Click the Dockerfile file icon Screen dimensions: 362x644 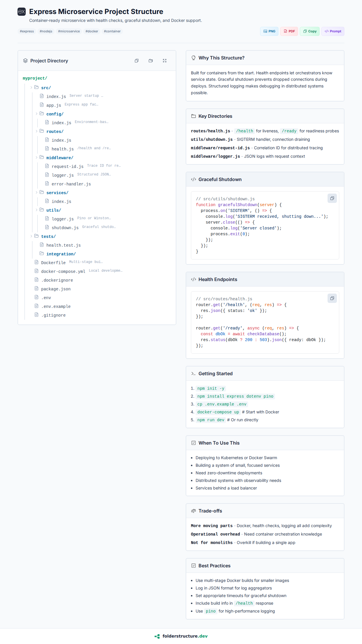pos(36,262)
